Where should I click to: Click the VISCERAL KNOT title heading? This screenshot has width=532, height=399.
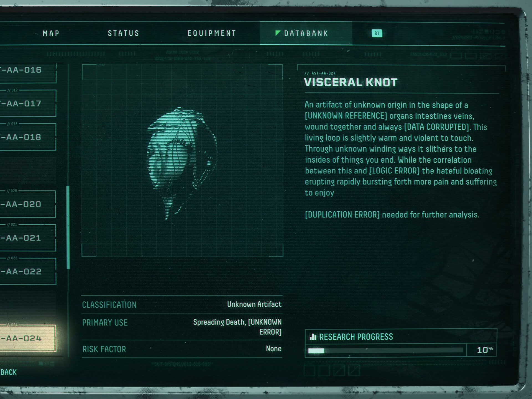351,82
